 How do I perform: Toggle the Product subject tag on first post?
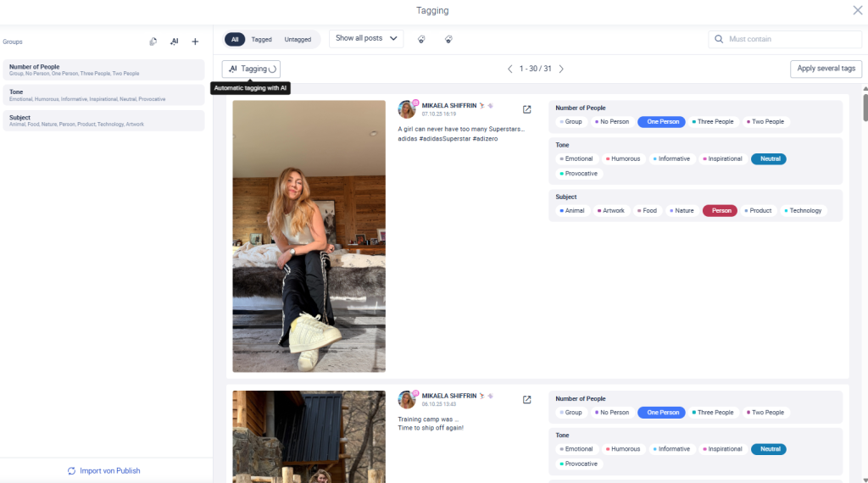click(x=758, y=211)
